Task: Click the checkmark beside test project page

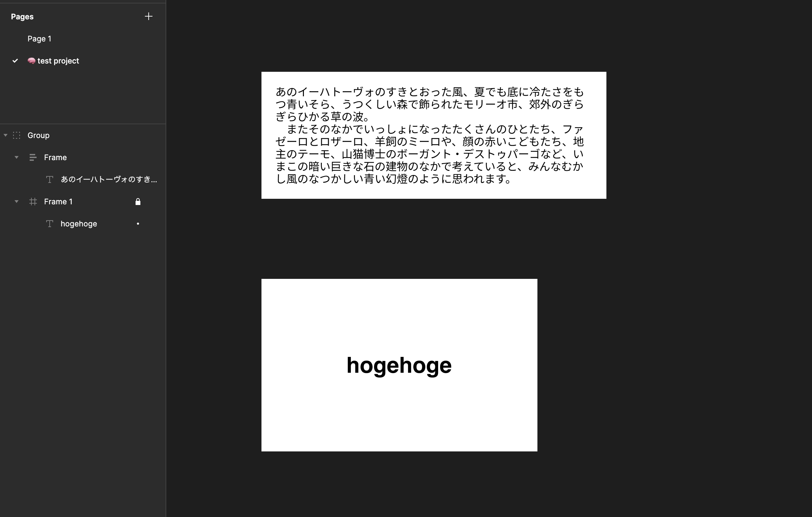Action: [x=15, y=61]
